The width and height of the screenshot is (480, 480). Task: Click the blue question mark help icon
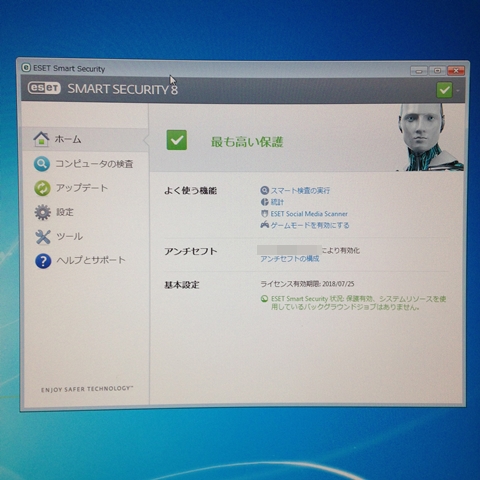[x=43, y=261]
